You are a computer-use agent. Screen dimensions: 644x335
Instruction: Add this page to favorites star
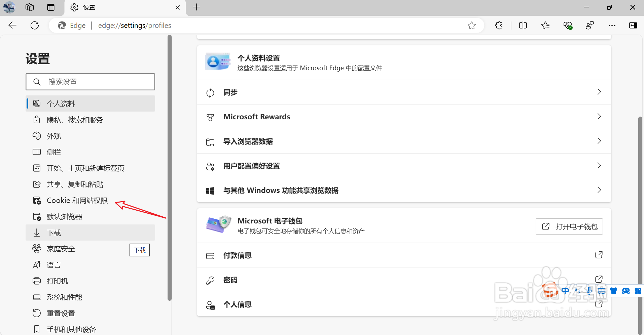472,26
